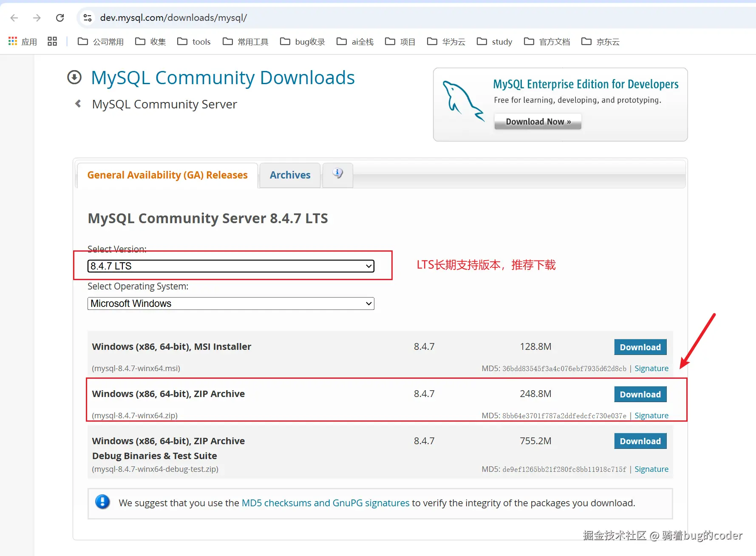Click the mysql-8.4.7-winx64-debug-test.zip filename text

[155, 469]
